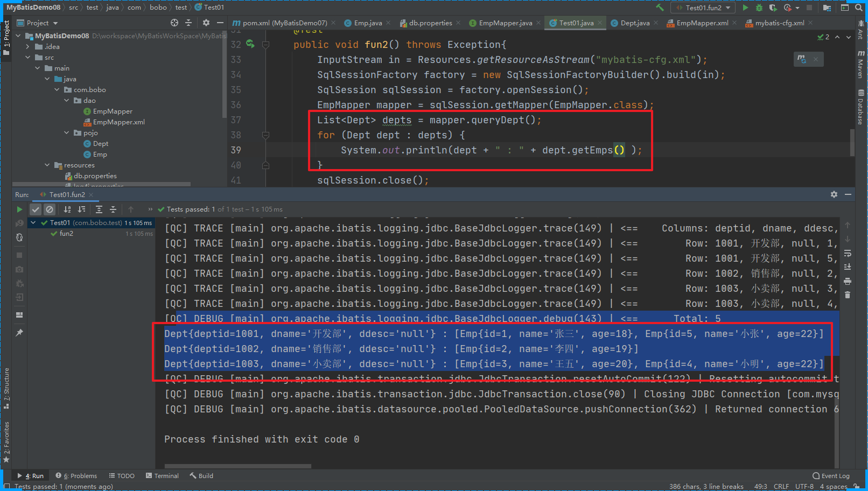Open the Database tool window on right edge
The height and width of the screenshot is (491, 868).
[x=861, y=107]
